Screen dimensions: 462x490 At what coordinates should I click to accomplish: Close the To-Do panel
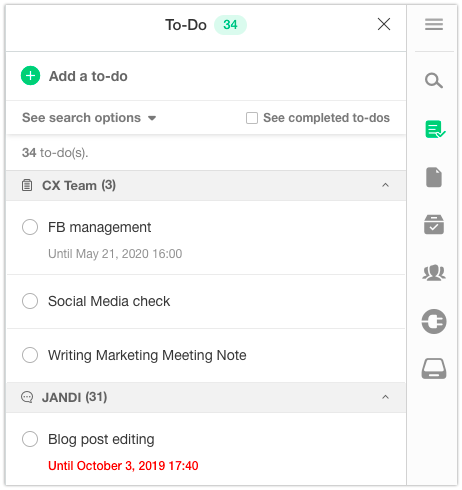(384, 24)
